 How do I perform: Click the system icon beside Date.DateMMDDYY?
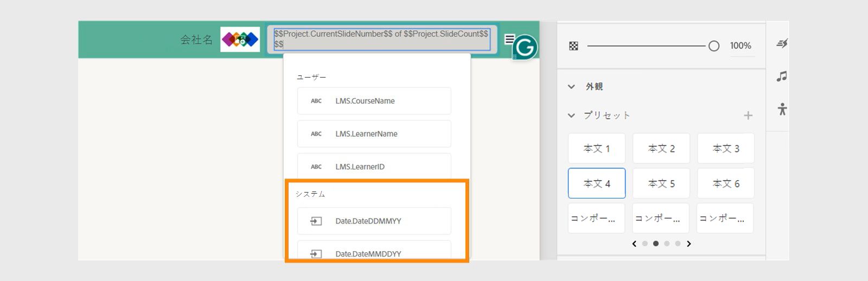[x=316, y=253]
